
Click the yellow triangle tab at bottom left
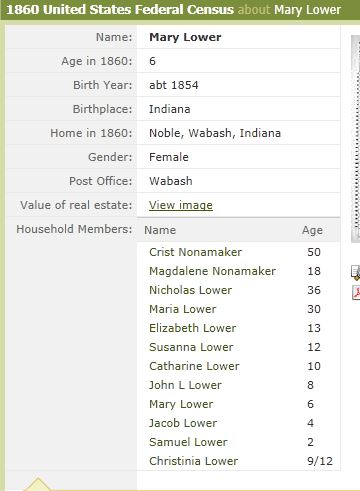(37, 484)
